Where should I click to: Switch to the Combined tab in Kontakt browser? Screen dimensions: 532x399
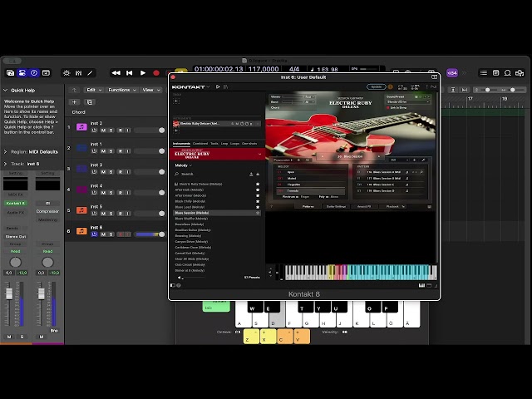(200, 144)
